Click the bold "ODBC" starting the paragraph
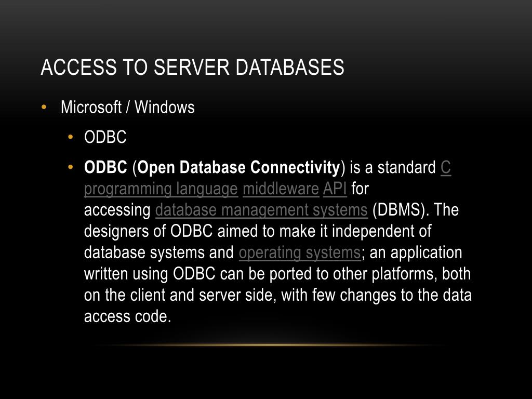532x399 pixels. [x=105, y=167]
